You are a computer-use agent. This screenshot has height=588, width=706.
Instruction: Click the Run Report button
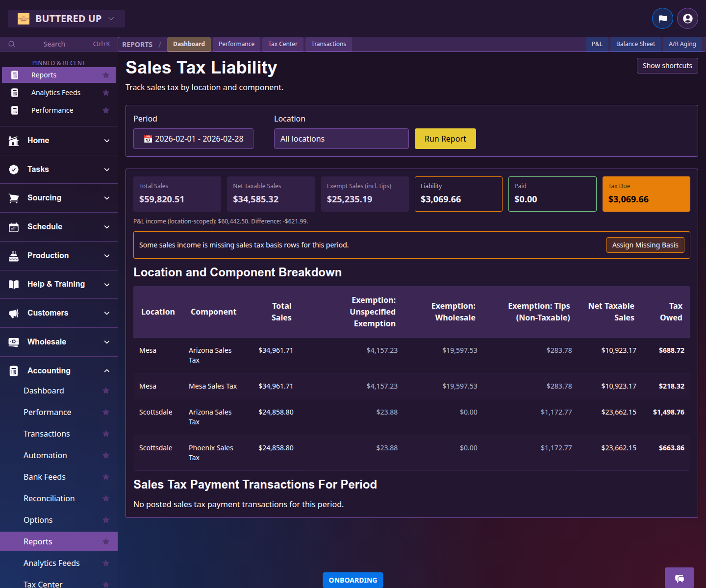pos(445,139)
